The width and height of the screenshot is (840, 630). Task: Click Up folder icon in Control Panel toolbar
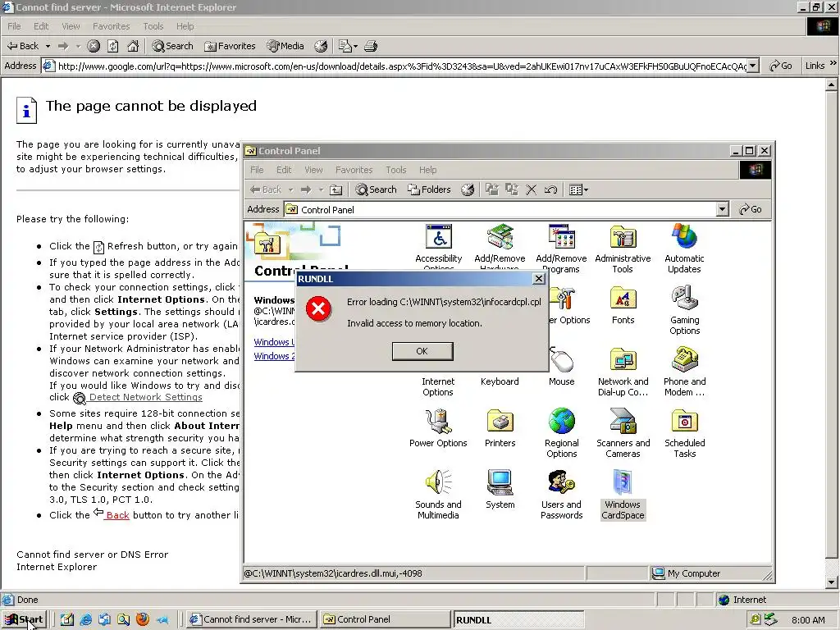coord(336,189)
